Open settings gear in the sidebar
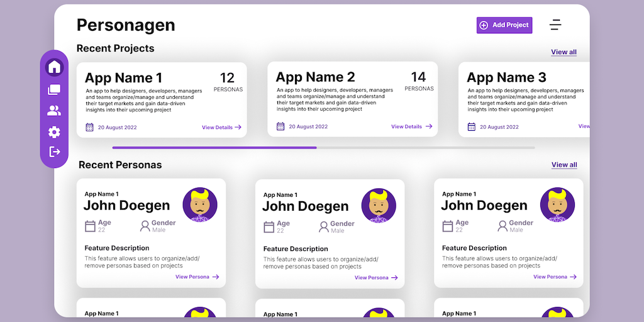This screenshot has width=644, height=322. point(54,132)
